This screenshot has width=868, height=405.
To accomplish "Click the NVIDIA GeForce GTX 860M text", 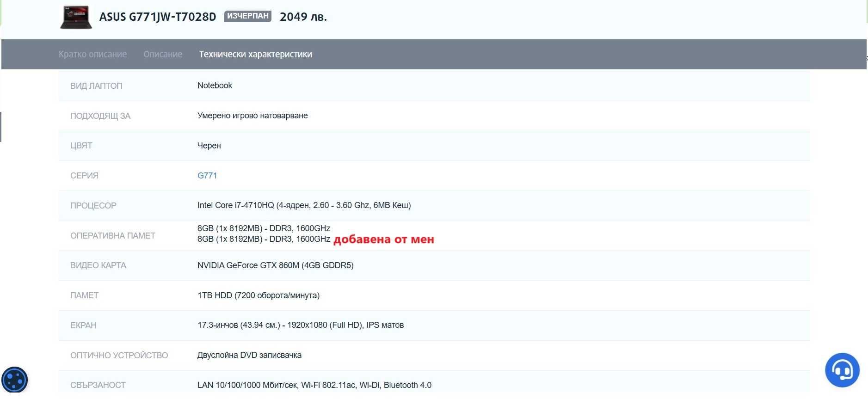I will pos(276,265).
